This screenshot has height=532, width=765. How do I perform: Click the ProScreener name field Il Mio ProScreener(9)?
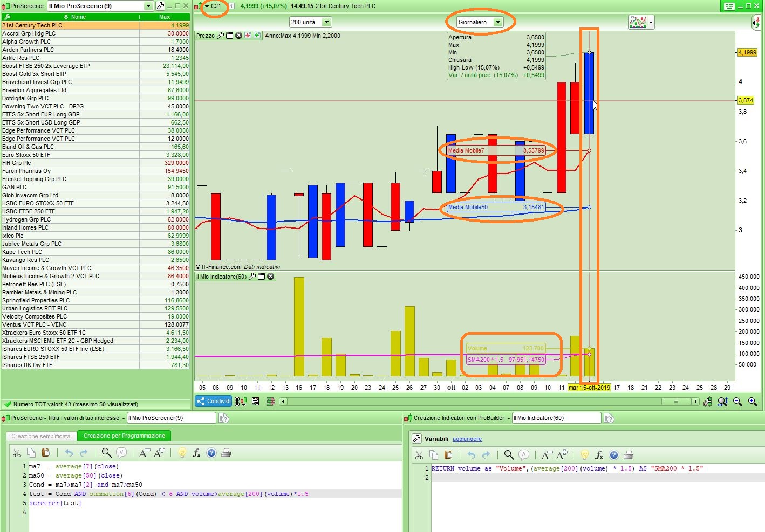coord(171,418)
